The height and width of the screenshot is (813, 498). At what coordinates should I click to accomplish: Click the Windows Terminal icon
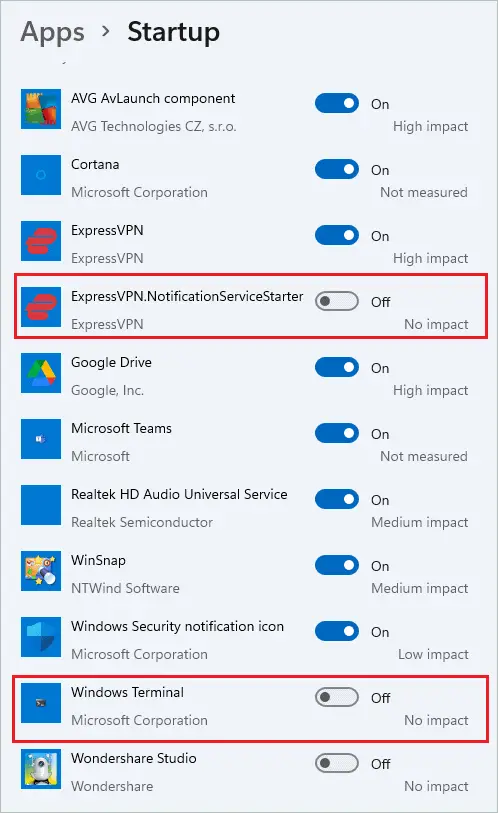pos(41,703)
